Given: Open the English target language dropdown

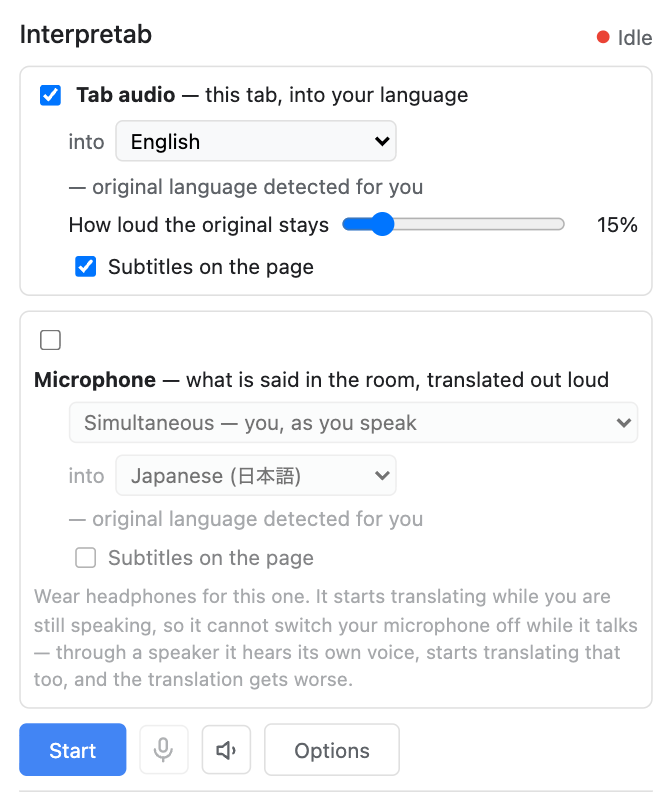Looking at the screenshot, I should (x=256, y=141).
